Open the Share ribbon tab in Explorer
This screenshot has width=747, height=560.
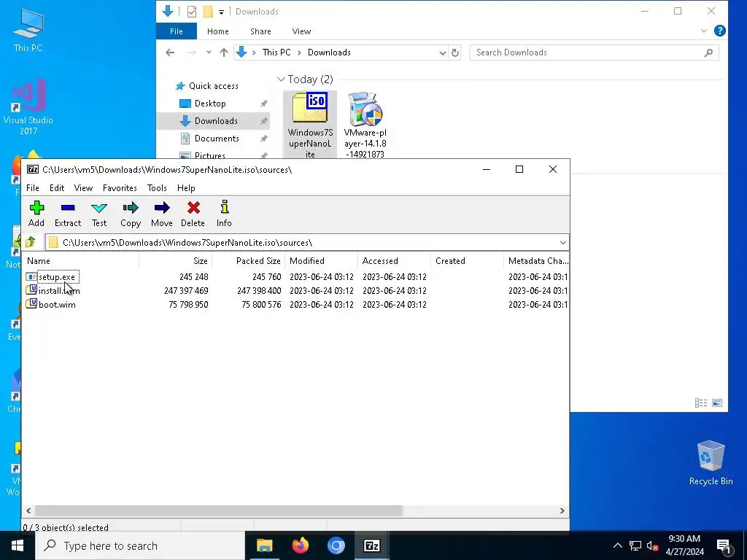(260, 31)
